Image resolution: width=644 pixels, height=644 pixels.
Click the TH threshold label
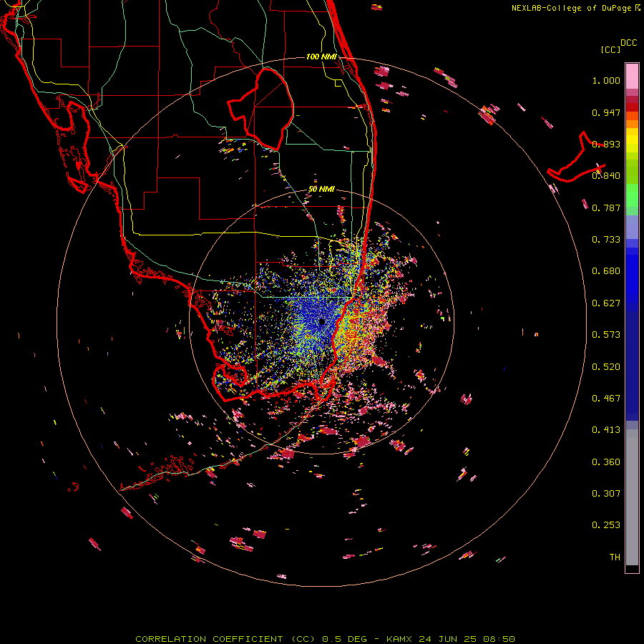pos(615,557)
